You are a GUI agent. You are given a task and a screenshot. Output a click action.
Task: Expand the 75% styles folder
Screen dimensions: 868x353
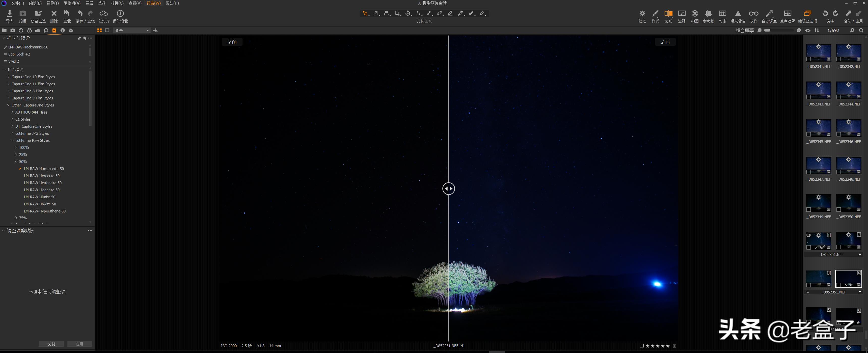[x=16, y=218]
